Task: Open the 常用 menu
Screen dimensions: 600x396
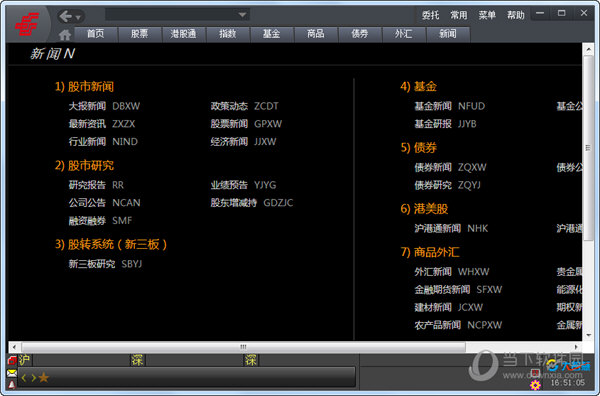Action: [458, 15]
